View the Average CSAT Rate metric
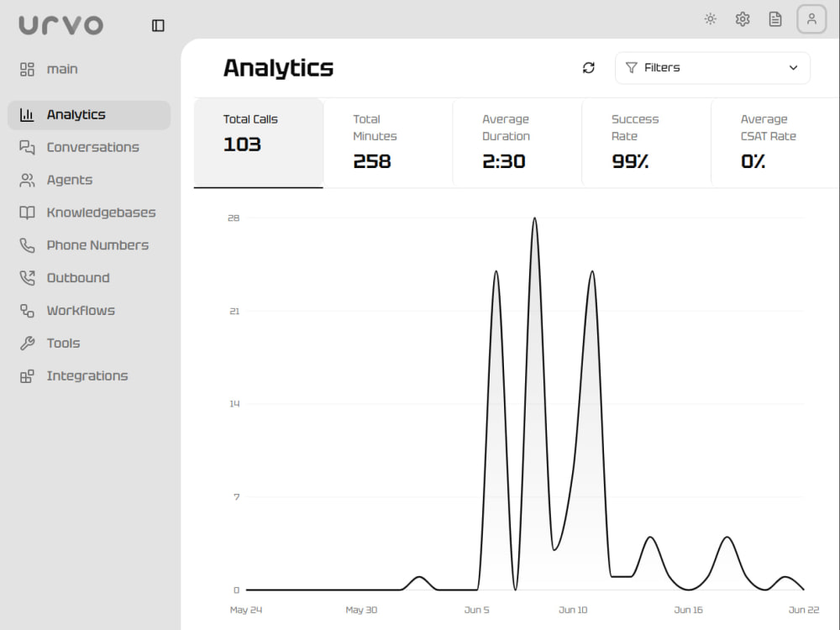 coord(775,143)
